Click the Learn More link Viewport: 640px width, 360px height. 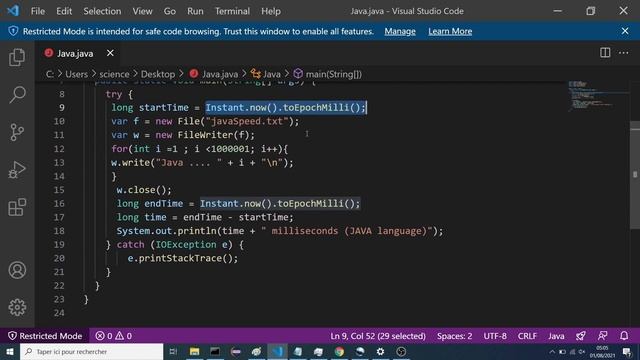tap(450, 31)
